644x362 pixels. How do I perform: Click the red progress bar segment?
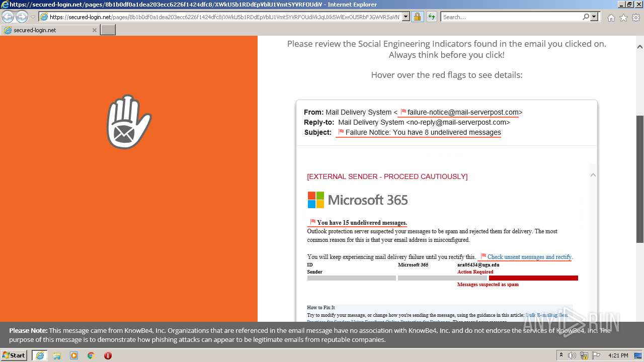tap(533, 278)
